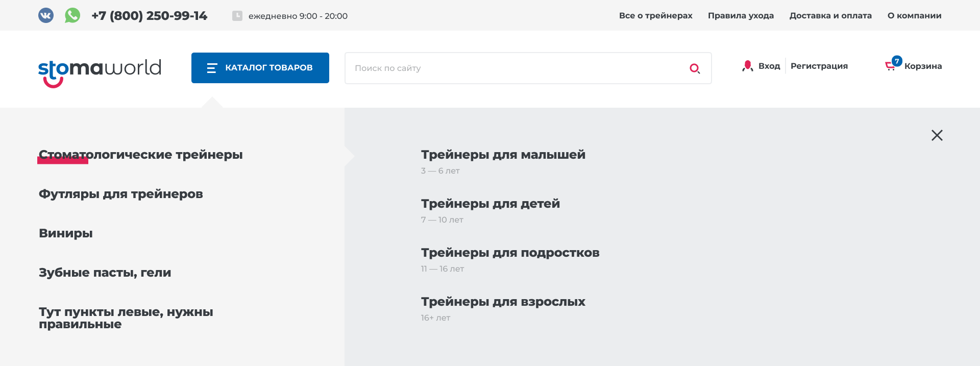This screenshot has width=980, height=366.
Task: Open the WhatsApp chat icon
Action: pos(72,15)
